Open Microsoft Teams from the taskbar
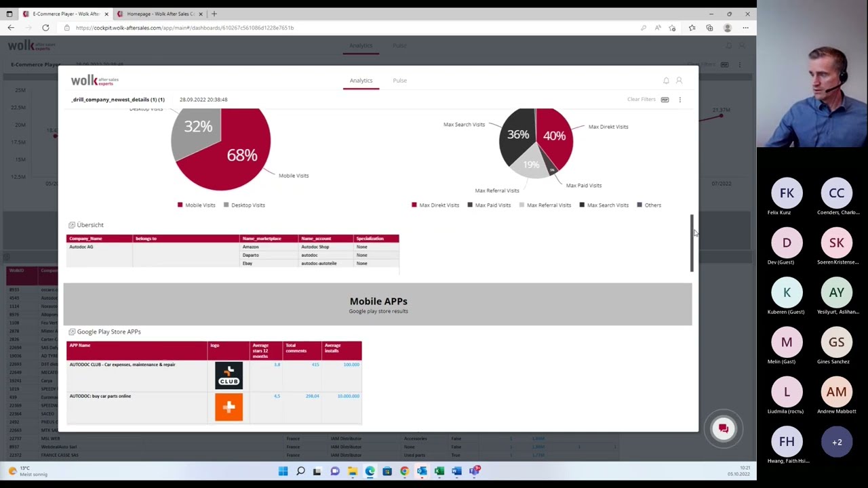Viewport: 868px width, 488px height. point(474,471)
